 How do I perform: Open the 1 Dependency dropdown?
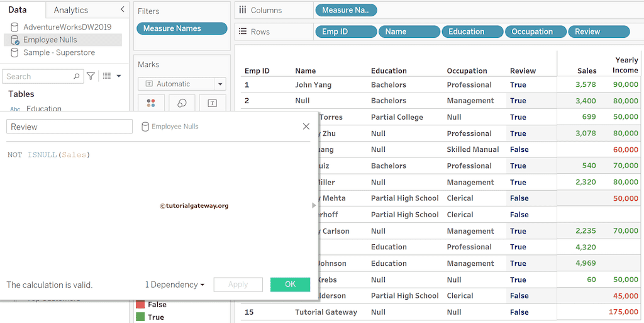coord(175,285)
